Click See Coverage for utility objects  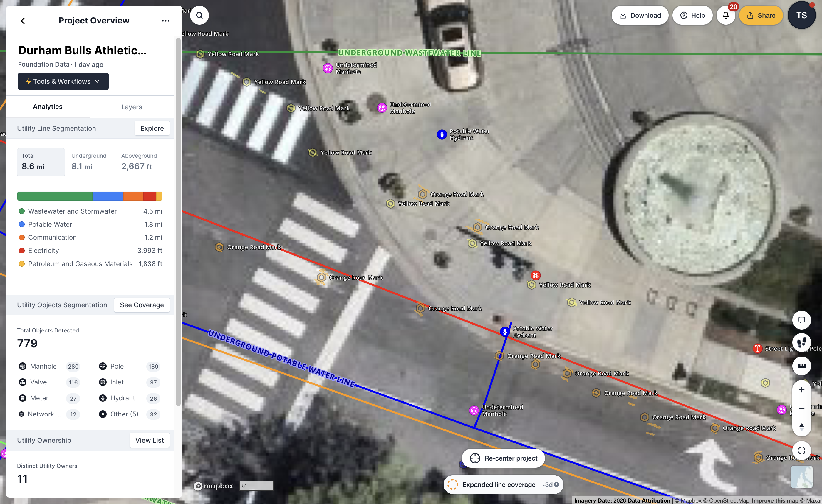tap(142, 305)
